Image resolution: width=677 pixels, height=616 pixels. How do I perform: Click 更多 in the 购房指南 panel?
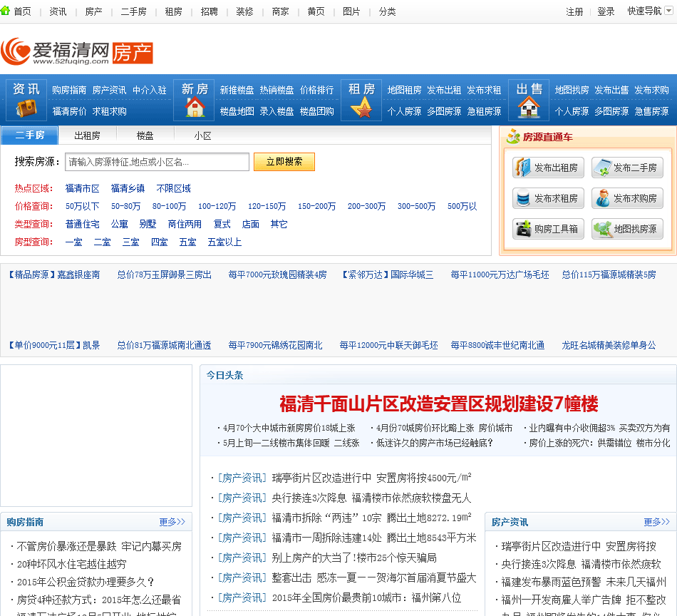172,522
